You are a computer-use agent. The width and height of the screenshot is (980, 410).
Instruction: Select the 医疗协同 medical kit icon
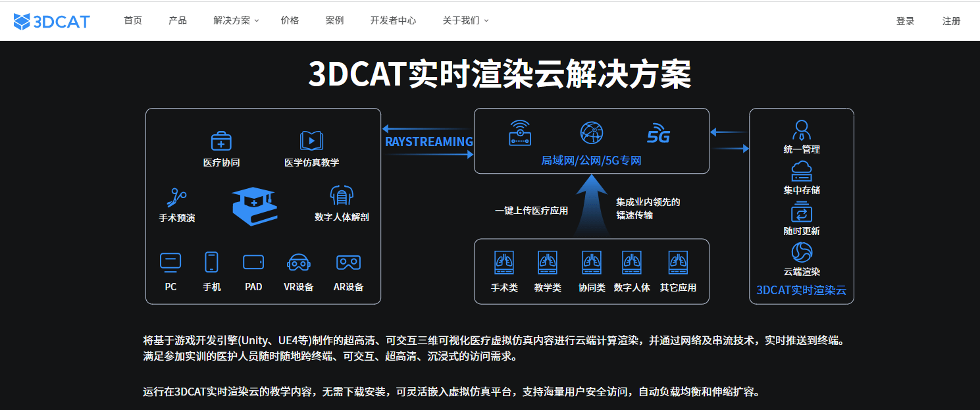pos(221,141)
